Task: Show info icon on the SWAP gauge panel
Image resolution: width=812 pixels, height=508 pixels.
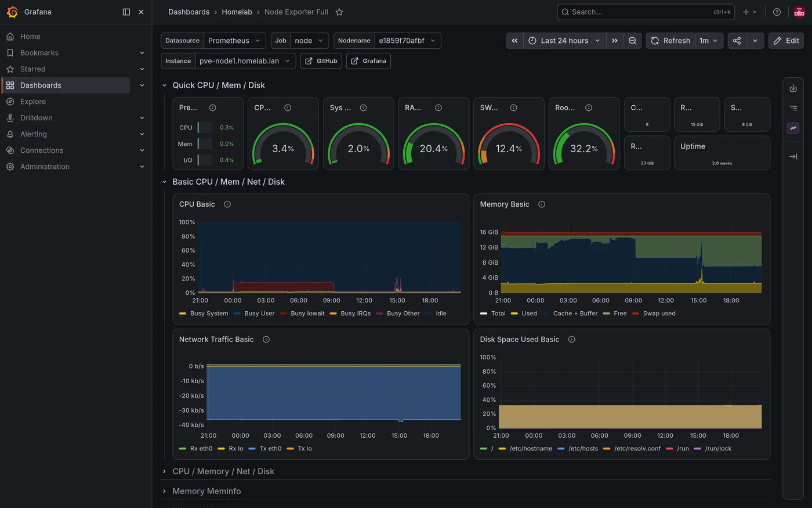Action: coord(513,108)
